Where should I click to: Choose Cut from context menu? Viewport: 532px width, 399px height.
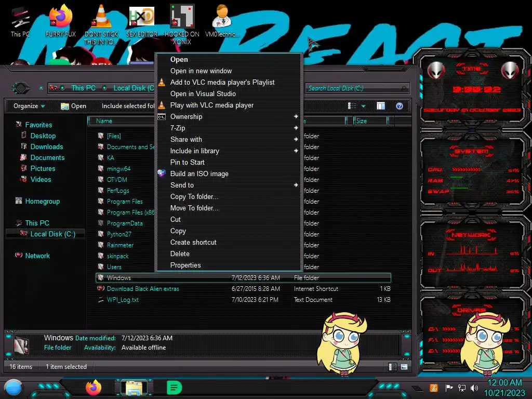pyautogui.click(x=229, y=220)
